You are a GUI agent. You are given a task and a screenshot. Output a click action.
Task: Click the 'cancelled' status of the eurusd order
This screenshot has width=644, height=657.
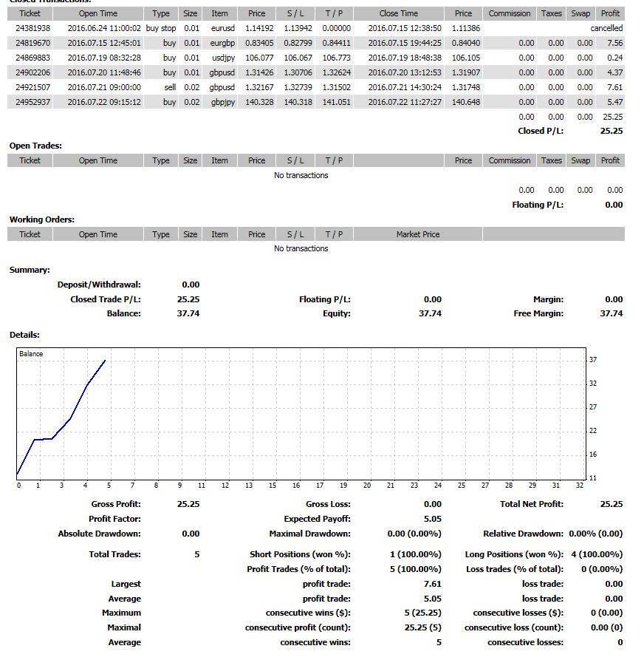(x=606, y=28)
